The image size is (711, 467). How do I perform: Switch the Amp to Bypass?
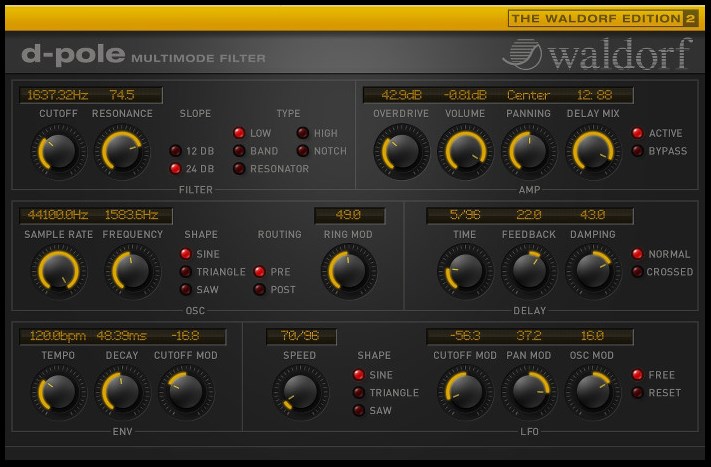coord(638,151)
